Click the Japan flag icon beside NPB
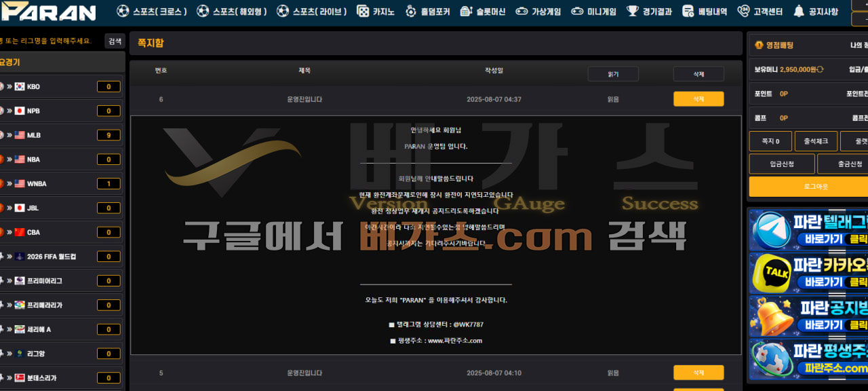Screen dimensions: 868x391 (x=20, y=111)
